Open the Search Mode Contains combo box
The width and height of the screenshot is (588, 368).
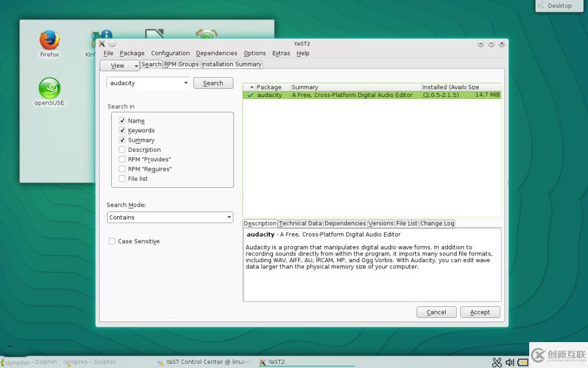click(x=170, y=217)
